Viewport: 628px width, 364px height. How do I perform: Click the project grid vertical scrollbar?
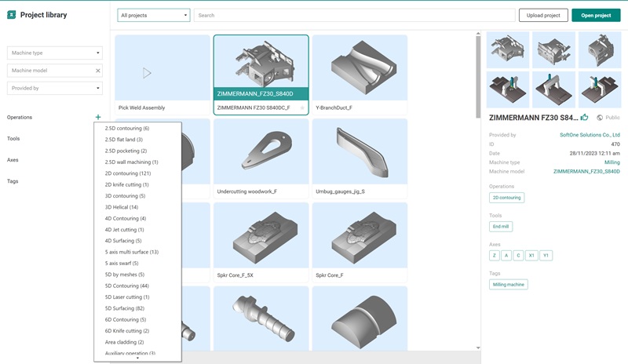478,75
